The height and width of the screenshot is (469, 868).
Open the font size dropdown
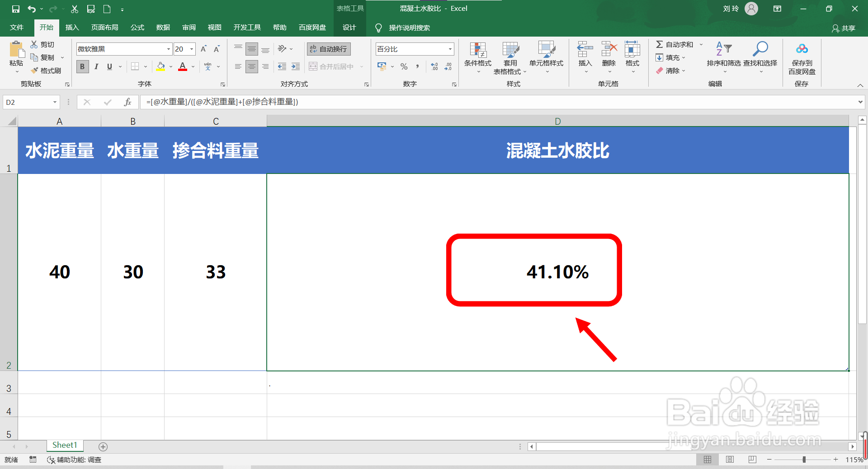tap(191, 48)
